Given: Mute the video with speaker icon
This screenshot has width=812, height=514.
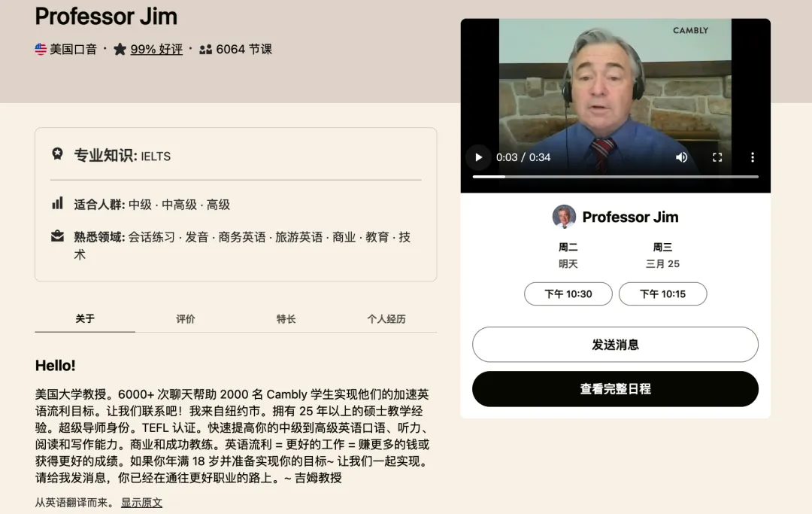Looking at the screenshot, I should click(x=681, y=157).
